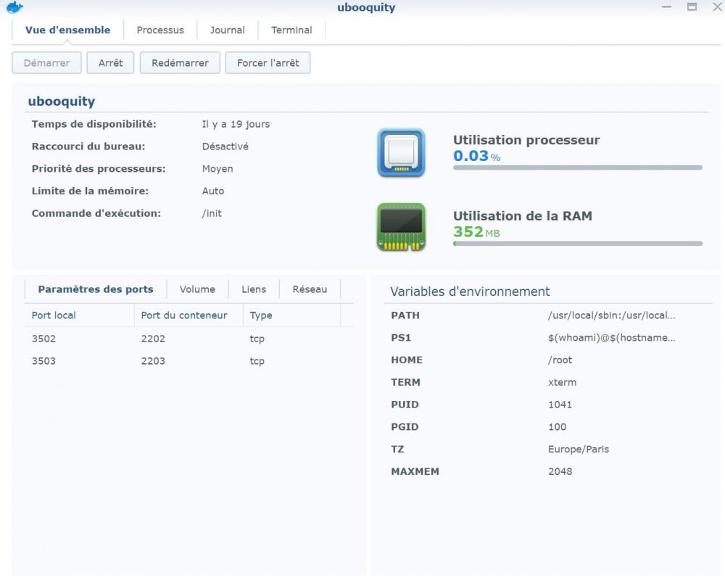The width and height of the screenshot is (725, 588).
Task: Click the Docker whale icon in title bar
Action: pos(14,7)
